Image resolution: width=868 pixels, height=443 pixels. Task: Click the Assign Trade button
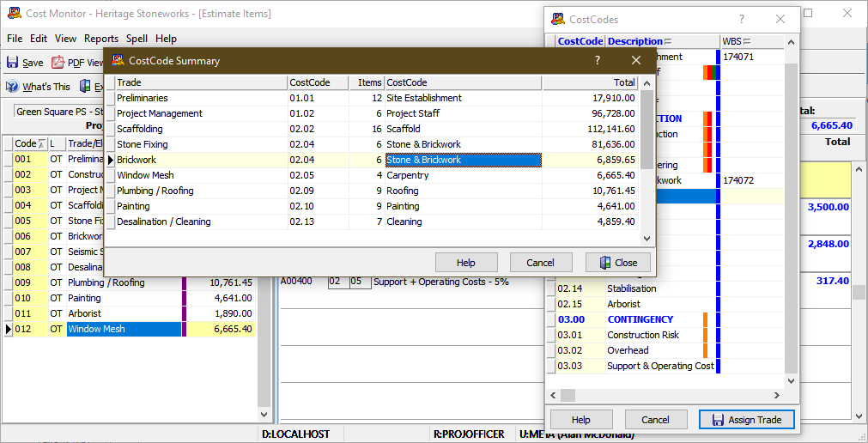pos(747,420)
